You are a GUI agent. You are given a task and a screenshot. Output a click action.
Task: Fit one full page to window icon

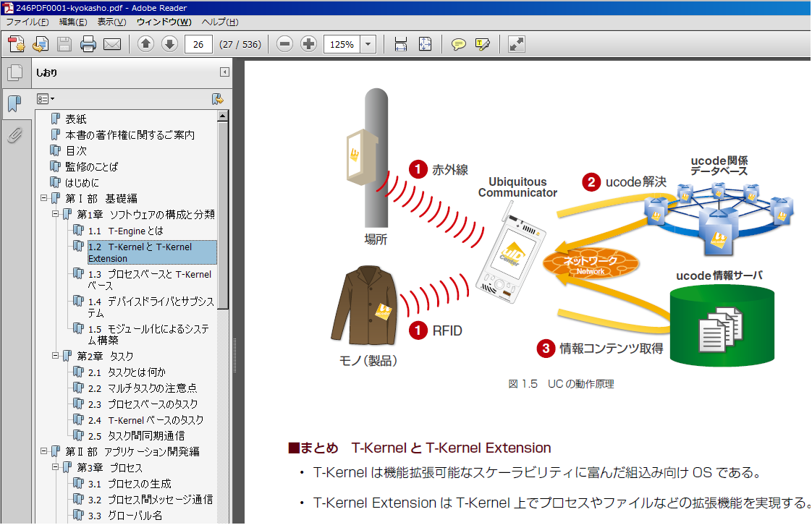coord(425,45)
